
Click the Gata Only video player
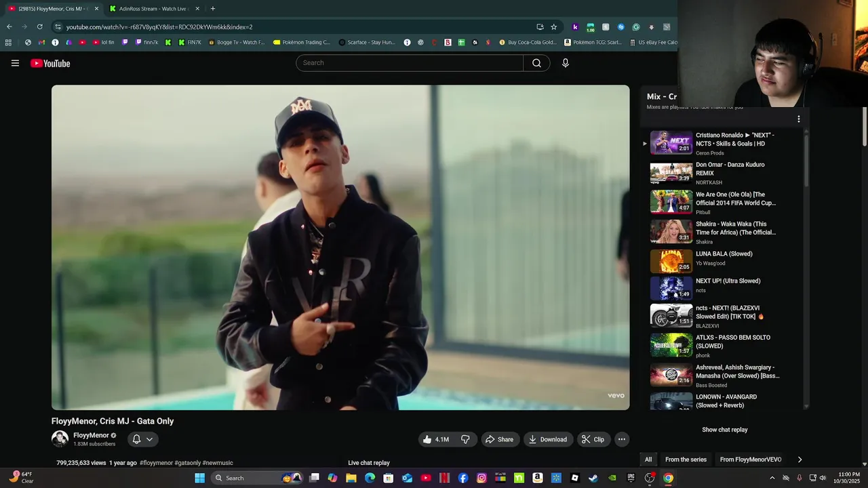click(340, 247)
